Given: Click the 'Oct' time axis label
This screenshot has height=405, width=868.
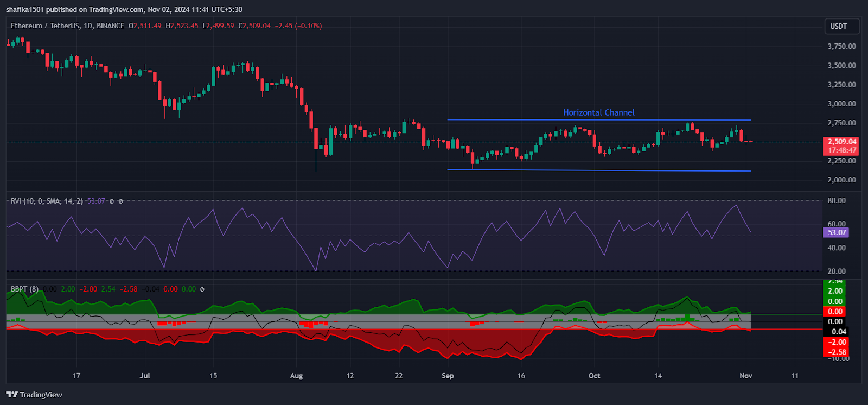Looking at the screenshot, I should [x=595, y=376].
